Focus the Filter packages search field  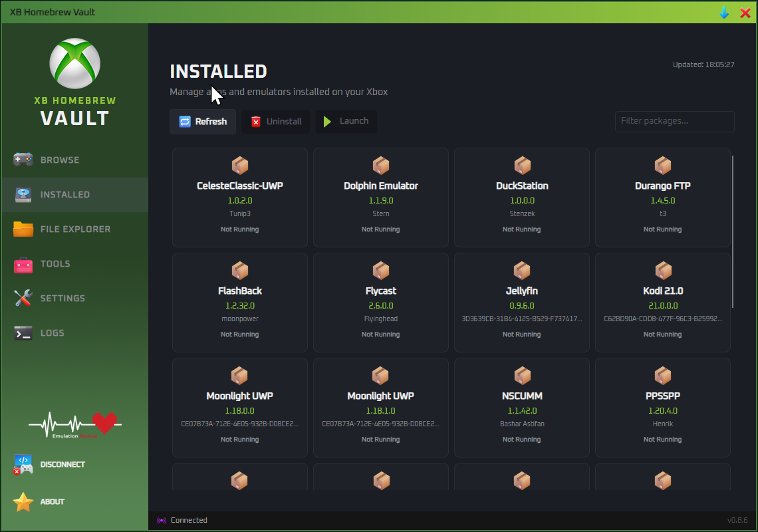tap(674, 122)
